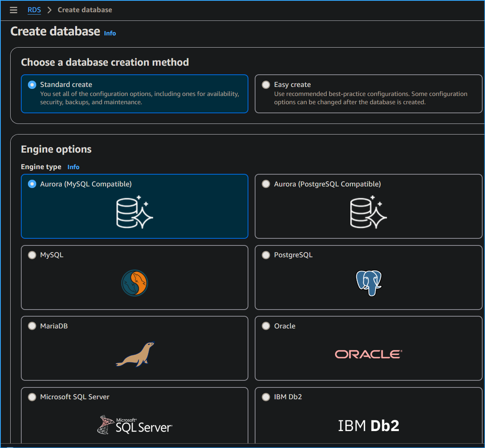Click the Aurora (MySQL Compatible) database icon

[135, 212]
